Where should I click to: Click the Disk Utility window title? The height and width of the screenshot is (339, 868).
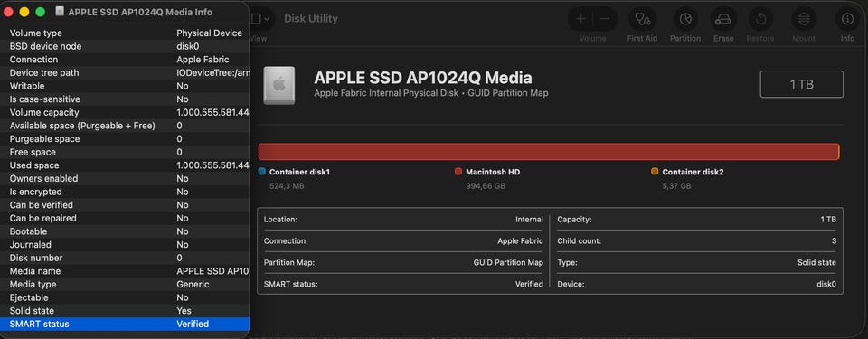point(310,19)
